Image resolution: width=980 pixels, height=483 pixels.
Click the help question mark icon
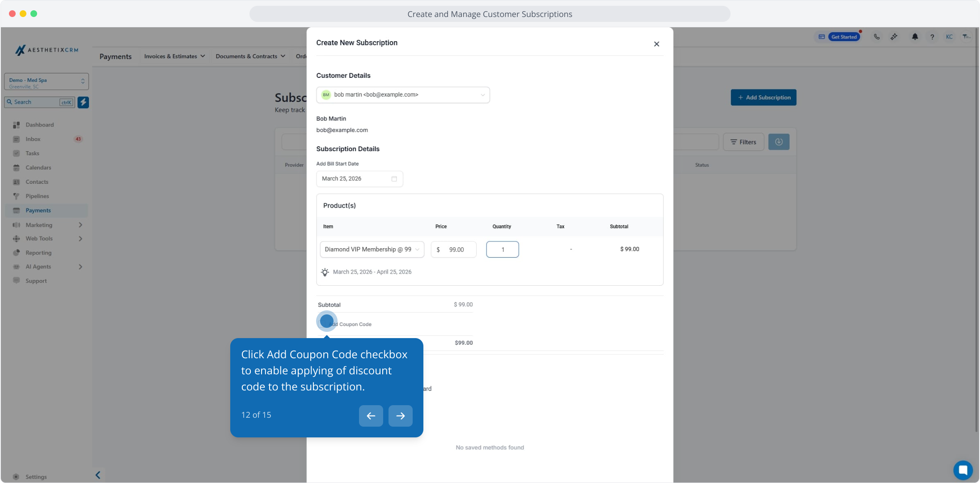click(x=932, y=37)
